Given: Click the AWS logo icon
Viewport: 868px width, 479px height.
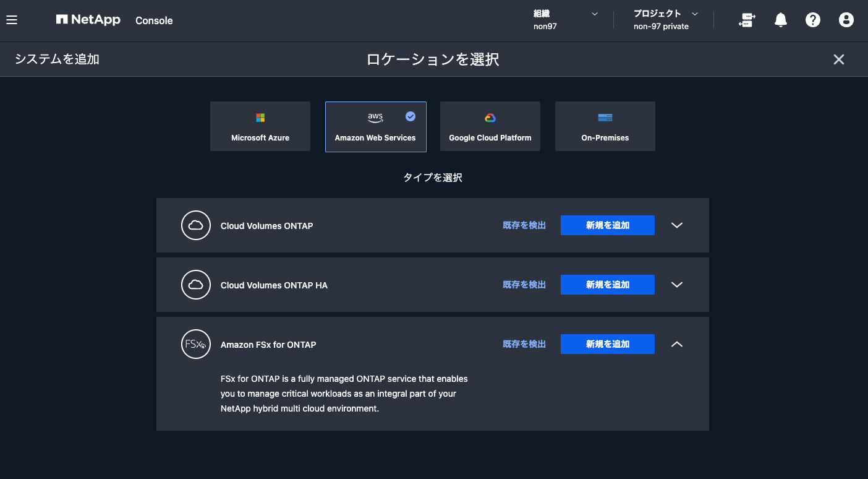Looking at the screenshot, I should pos(375,118).
